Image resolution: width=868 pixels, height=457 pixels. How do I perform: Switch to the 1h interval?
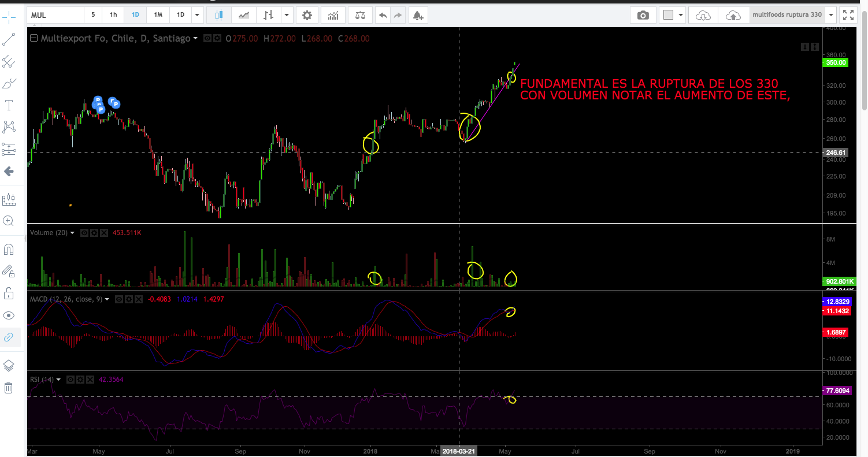point(113,15)
